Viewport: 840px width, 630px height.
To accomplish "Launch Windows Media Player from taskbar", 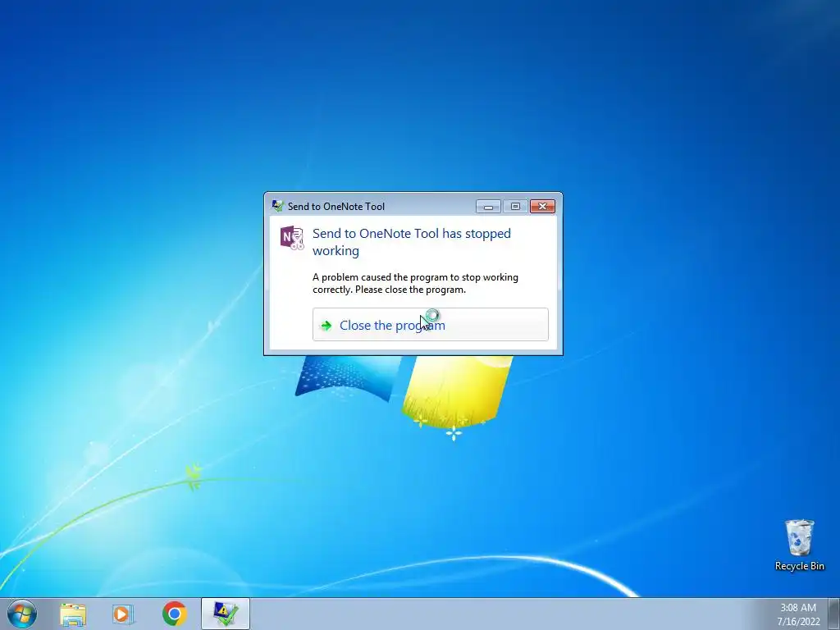I will tap(123, 614).
